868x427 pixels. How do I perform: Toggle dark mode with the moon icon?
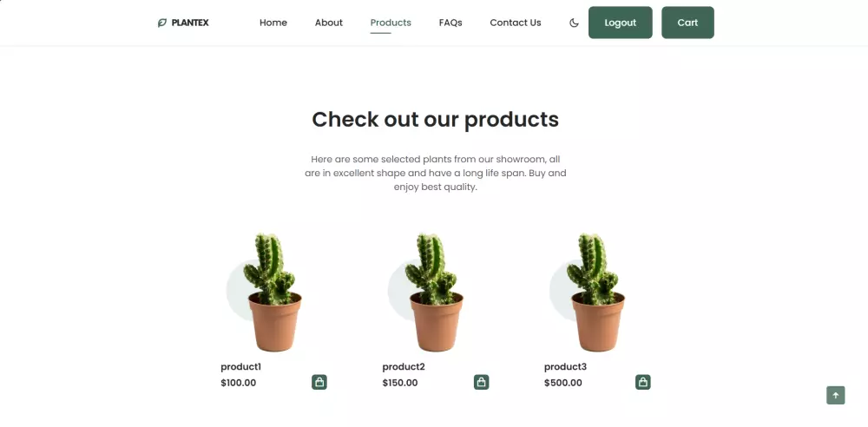574,23
